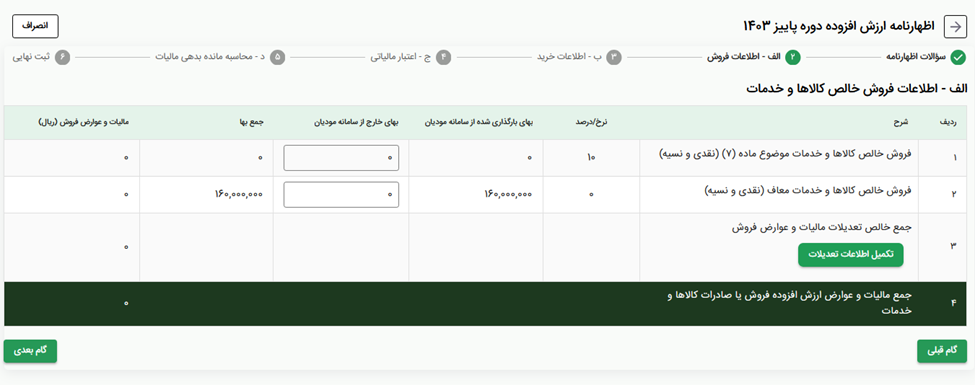Focus بهای خارج از سامانه input in row 2
This screenshot has width=975, height=385.
(x=341, y=195)
